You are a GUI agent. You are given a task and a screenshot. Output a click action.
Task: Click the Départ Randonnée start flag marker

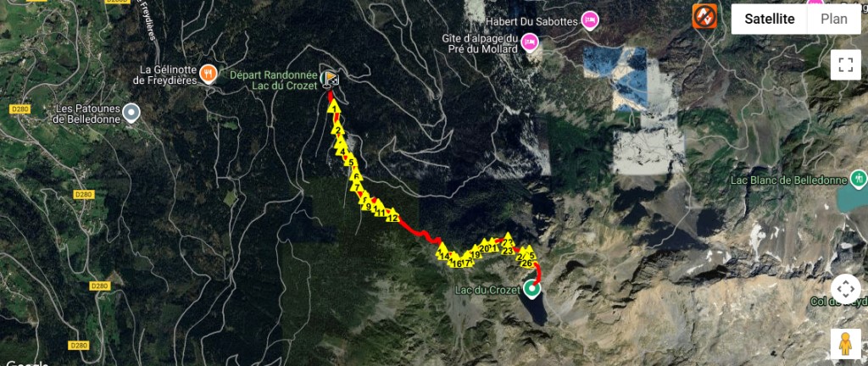pos(329,79)
